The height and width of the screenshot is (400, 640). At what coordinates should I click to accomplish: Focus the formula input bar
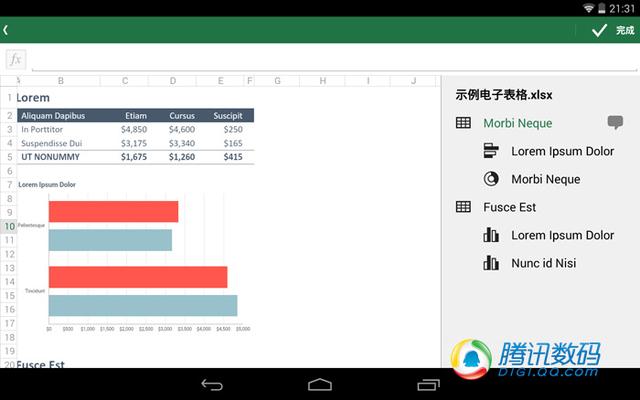pyautogui.click(x=335, y=60)
